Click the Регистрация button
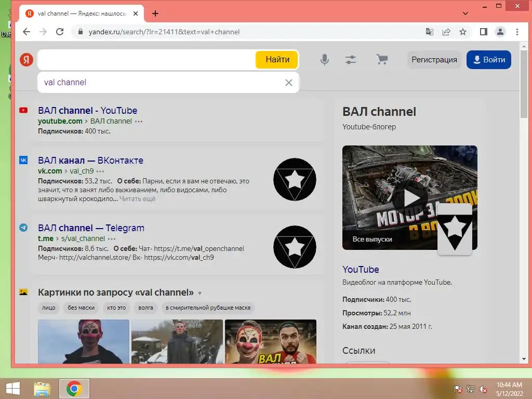 pos(434,60)
